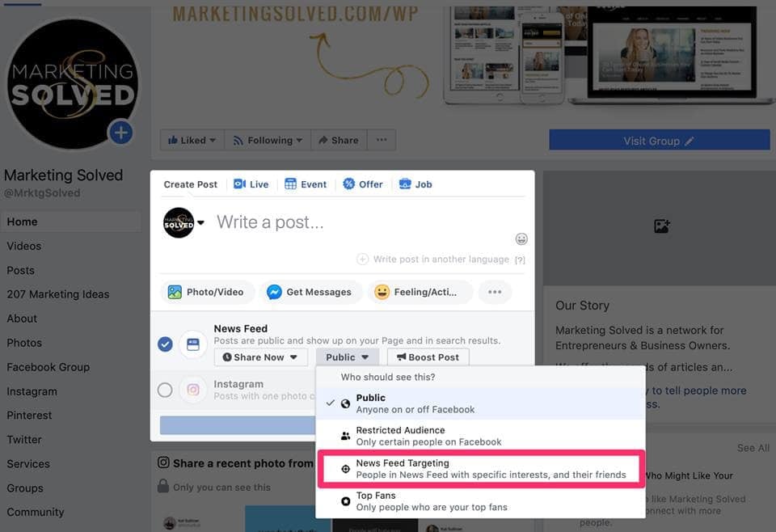Select the Create Post tab
The width and height of the screenshot is (776, 532).
190,184
